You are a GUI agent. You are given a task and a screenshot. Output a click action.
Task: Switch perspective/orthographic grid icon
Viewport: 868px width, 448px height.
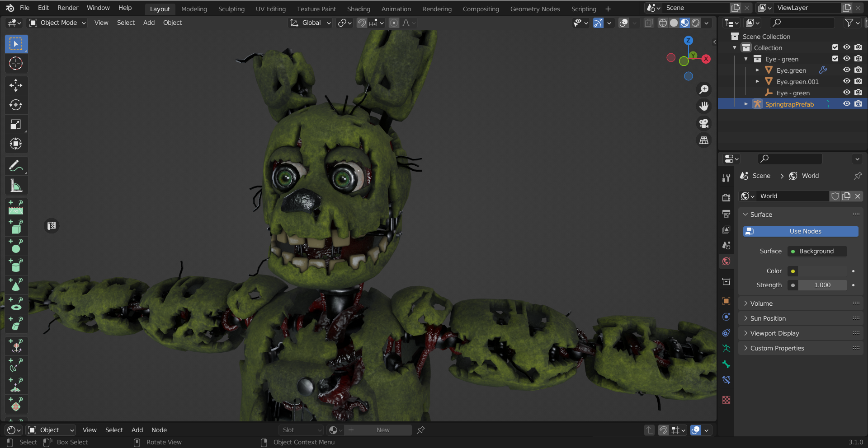[x=704, y=140]
